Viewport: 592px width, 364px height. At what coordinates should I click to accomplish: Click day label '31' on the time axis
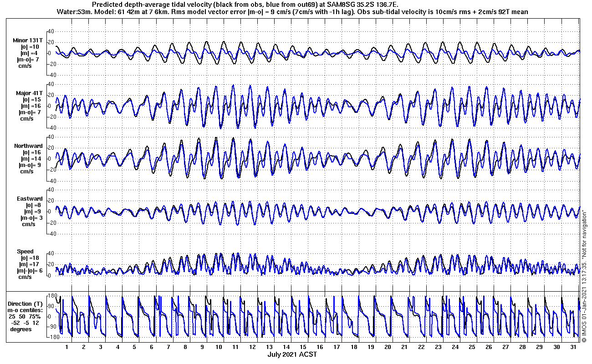(573, 347)
